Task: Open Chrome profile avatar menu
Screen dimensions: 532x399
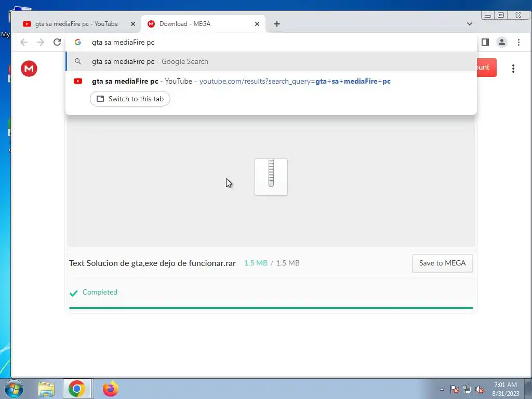Action: pyautogui.click(x=502, y=42)
